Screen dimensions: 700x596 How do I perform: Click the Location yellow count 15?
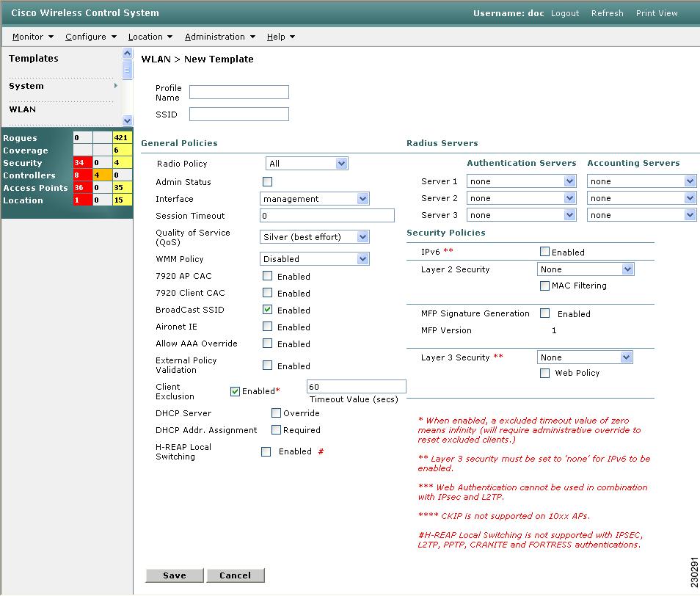123,200
